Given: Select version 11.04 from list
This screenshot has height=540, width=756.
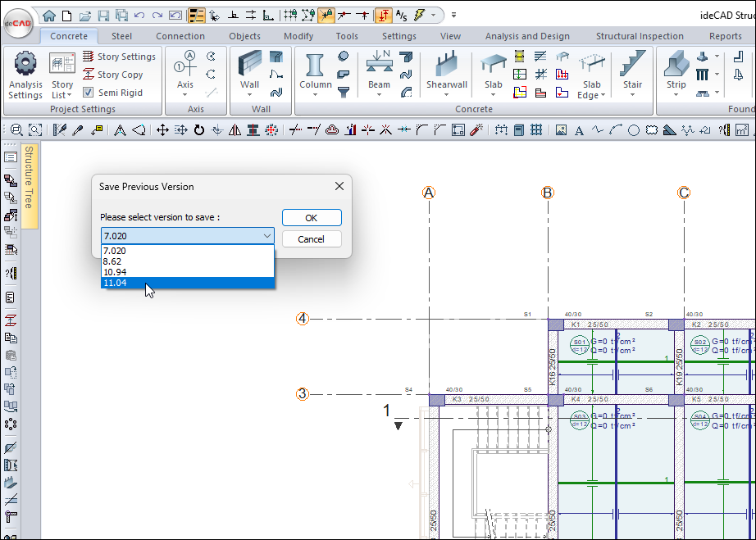Looking at the screenshot, I should click(x=187, y=283).
